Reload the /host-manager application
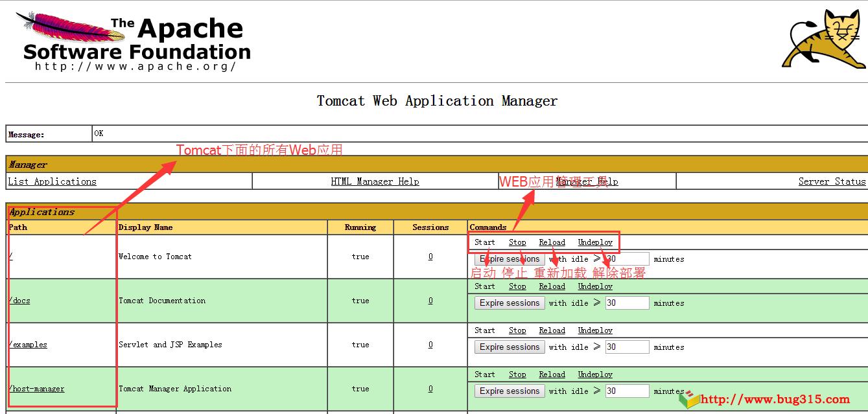The image size is (868, 414). [x=552, y=374]
